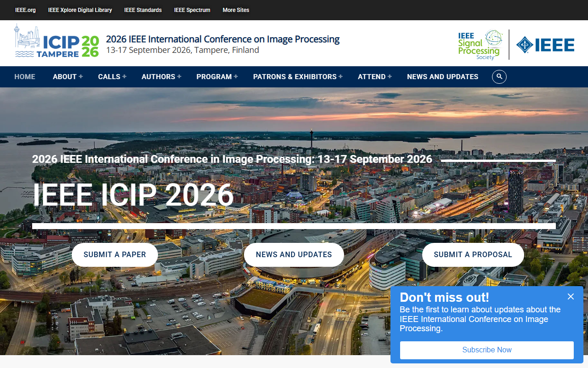
Task: Close the Don't miss out popup
Action: (x=571, y=297)
